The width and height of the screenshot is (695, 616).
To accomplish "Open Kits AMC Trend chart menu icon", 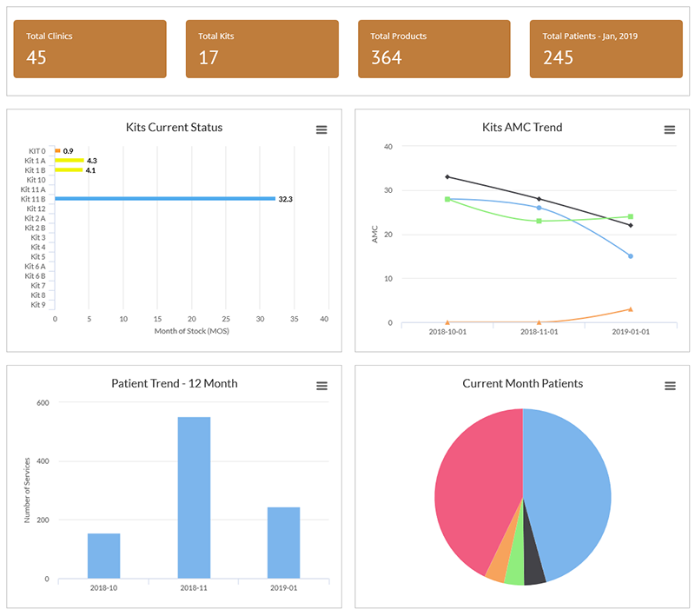I will click(x=669, y=129).
